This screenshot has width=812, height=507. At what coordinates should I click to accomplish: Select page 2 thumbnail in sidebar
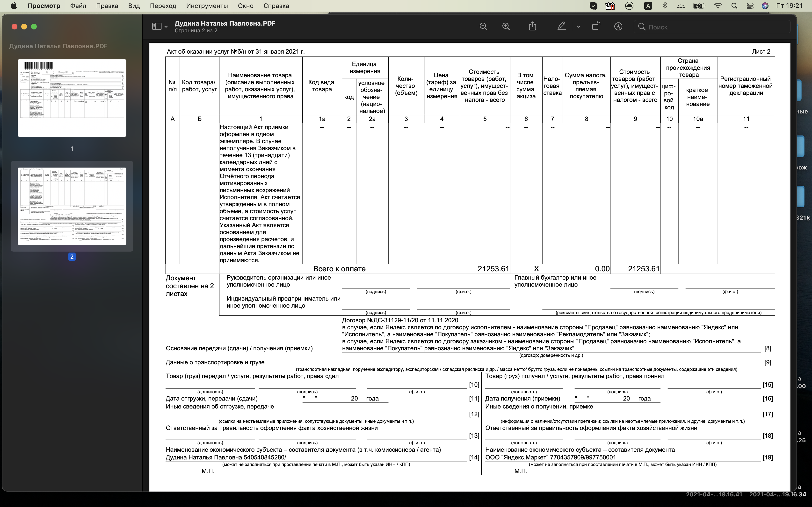[72, 206]
